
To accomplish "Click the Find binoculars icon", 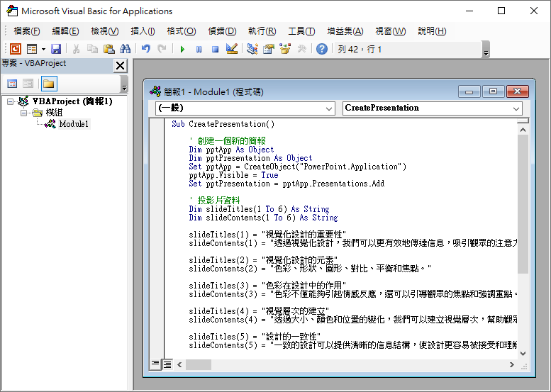I will pyautogui.click(x=125, y=49).
